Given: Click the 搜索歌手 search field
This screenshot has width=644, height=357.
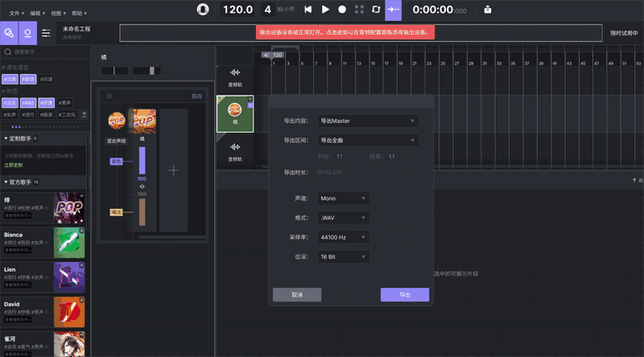Looking at the screenshot, I should 48,51.
